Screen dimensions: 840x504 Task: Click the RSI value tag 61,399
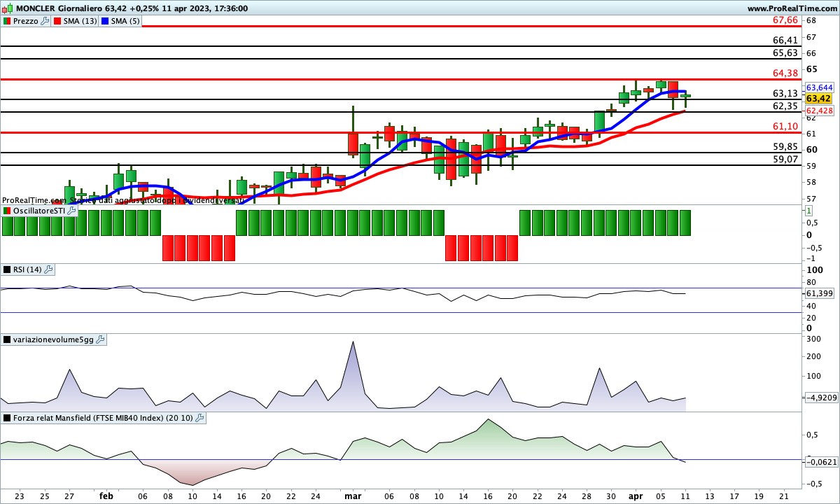pos(819,293)
